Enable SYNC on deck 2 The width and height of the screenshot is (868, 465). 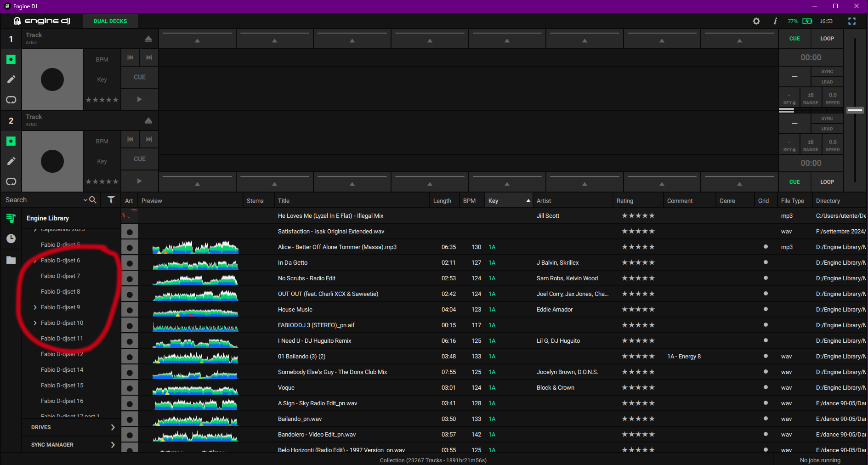826,118
